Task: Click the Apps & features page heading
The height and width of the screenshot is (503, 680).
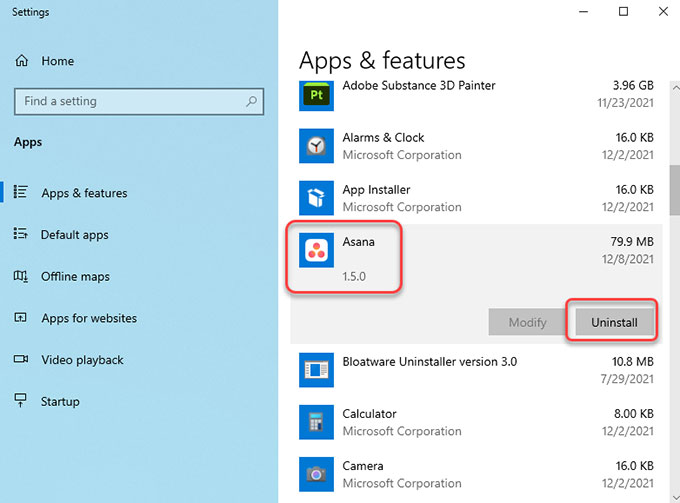Action: (x=382, y=61)
